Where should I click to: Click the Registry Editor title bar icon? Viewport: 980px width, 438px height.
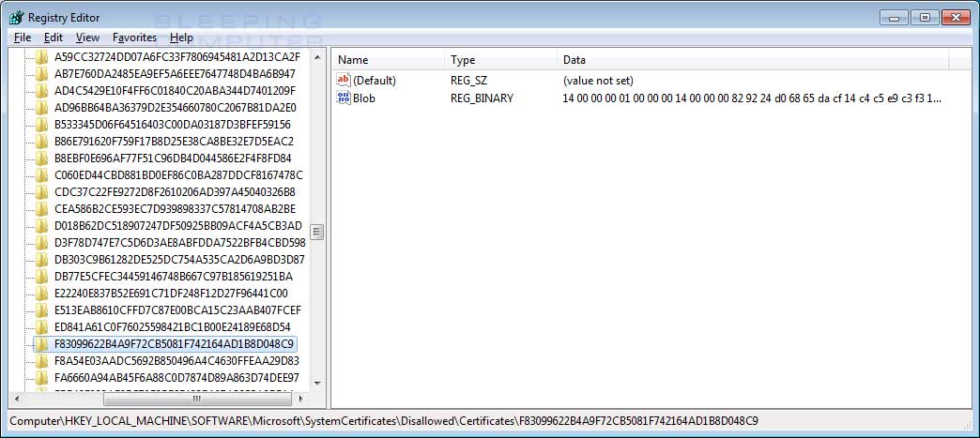[x=17, y=18]
